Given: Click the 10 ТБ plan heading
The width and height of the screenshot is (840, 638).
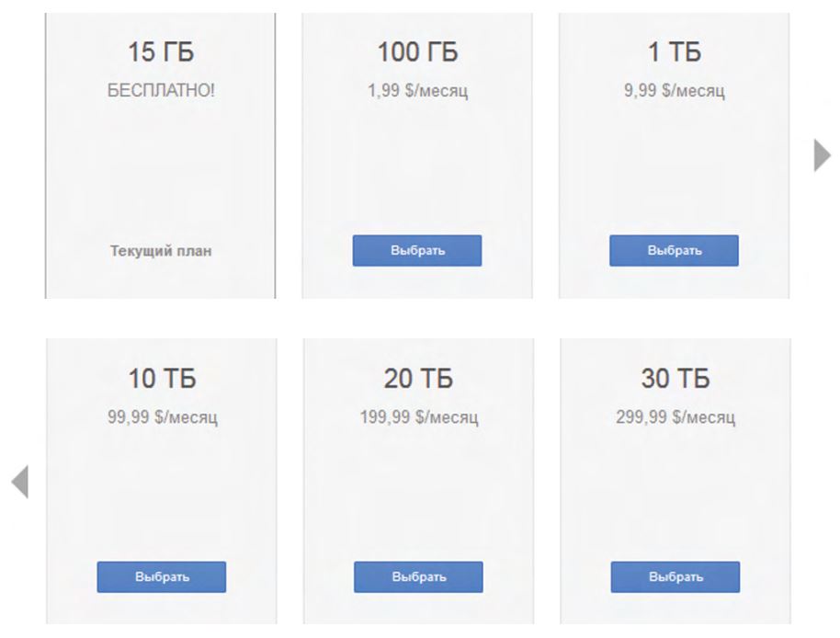Looking at the screenshot, I should (162, 379).
